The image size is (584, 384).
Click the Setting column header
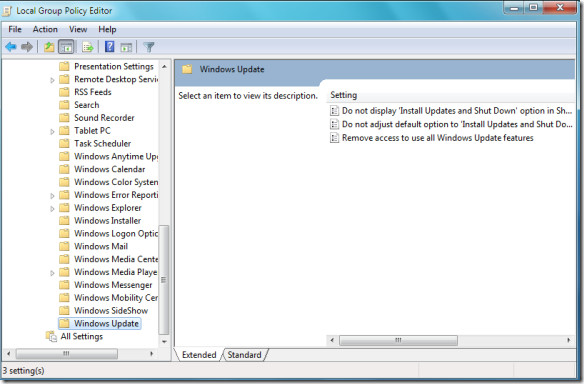tap(451, 95)
